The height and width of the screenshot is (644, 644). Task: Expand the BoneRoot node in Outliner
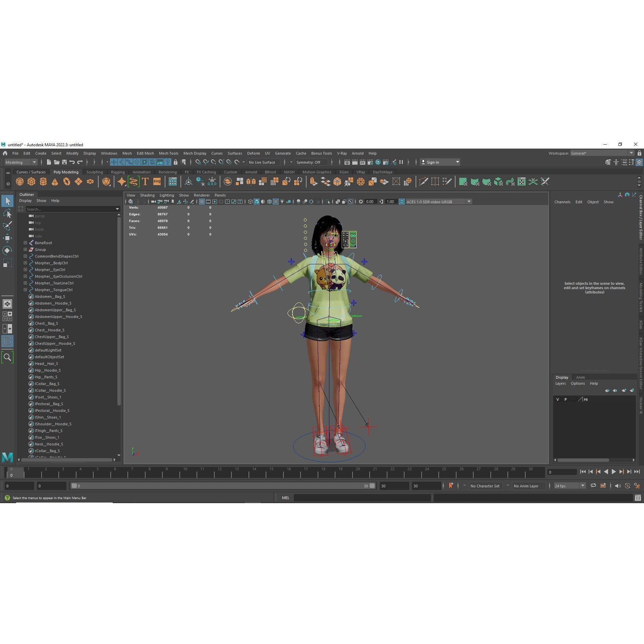(25, 243)
